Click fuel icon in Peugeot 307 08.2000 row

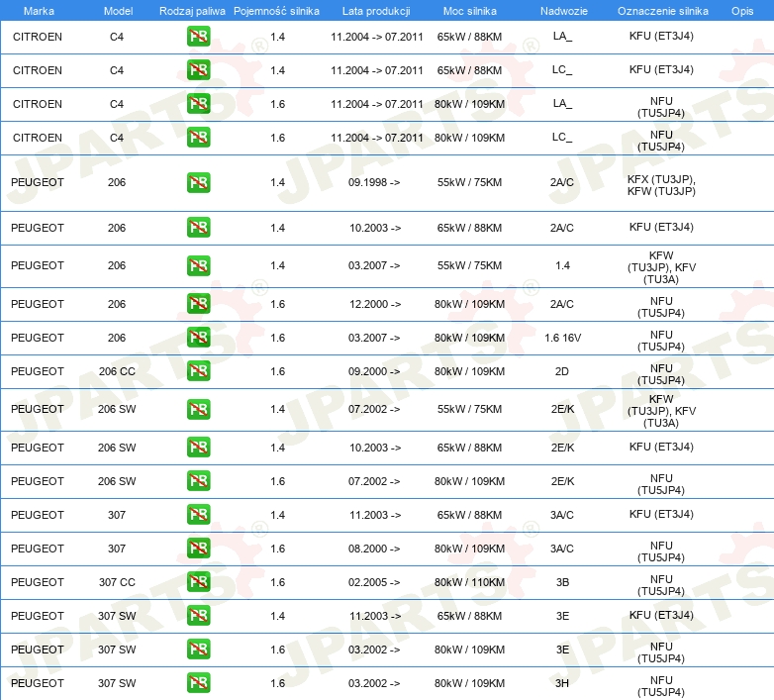198,549
